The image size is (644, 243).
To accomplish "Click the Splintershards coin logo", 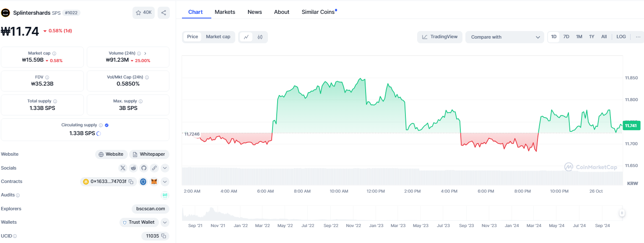I will point(5,13).
